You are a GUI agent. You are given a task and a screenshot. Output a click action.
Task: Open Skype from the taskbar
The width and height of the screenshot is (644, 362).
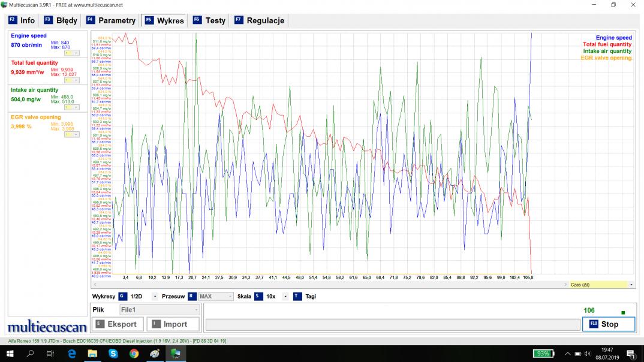pyautogui.click(x=113, y=354)
